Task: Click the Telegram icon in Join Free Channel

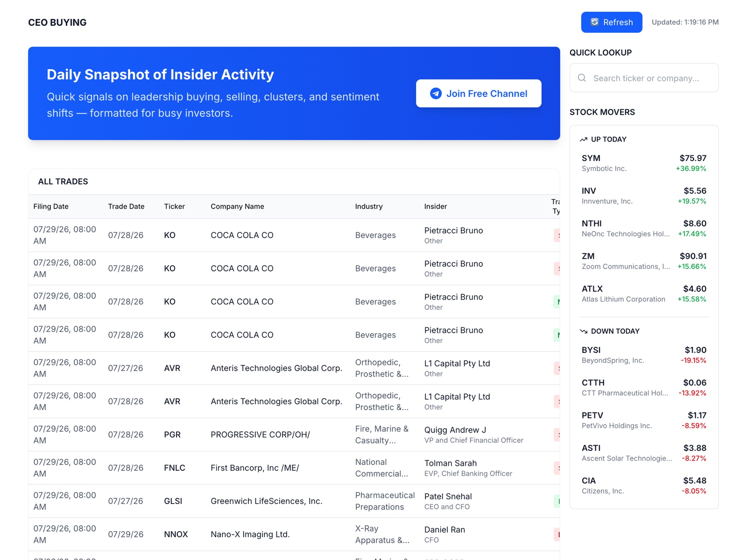Action: 436,93
